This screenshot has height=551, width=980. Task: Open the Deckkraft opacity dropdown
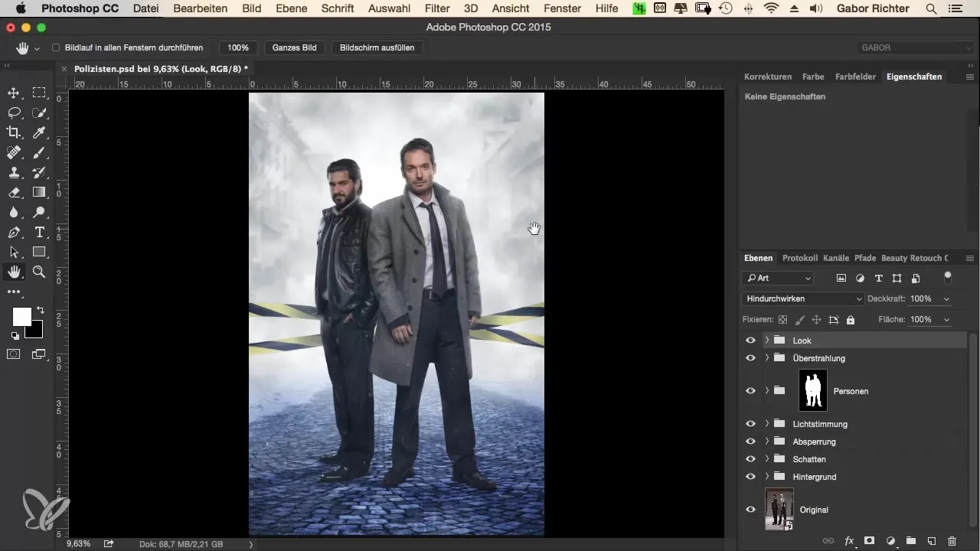click(x=948, y=299)
